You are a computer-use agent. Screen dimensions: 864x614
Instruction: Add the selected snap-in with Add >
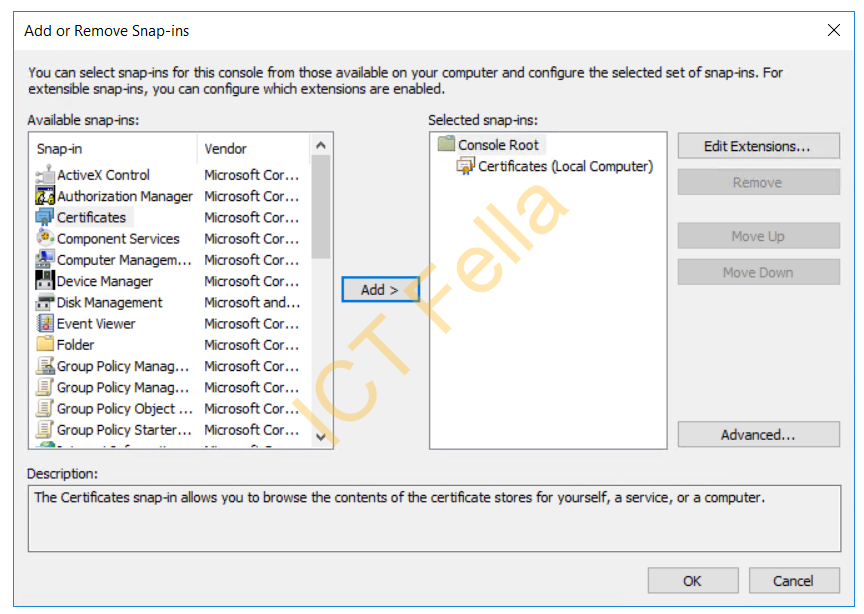tap(380, 289)
